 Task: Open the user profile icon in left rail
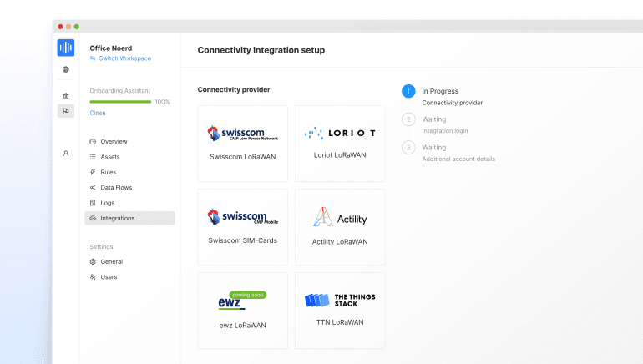click(66, 154)
